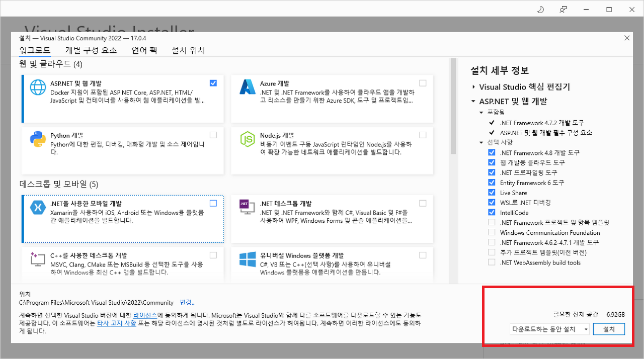Click the Universal Windows Platform logo icon
The width and height of the screenshot is (644, 359).
pyautogui.click(x=248, y=259)
